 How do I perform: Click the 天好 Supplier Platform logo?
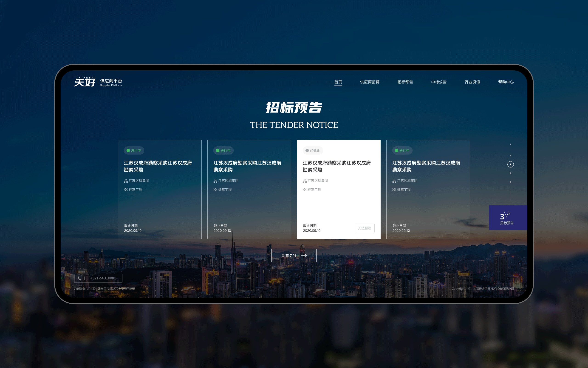pyautogui.click(x=98, y=82)
